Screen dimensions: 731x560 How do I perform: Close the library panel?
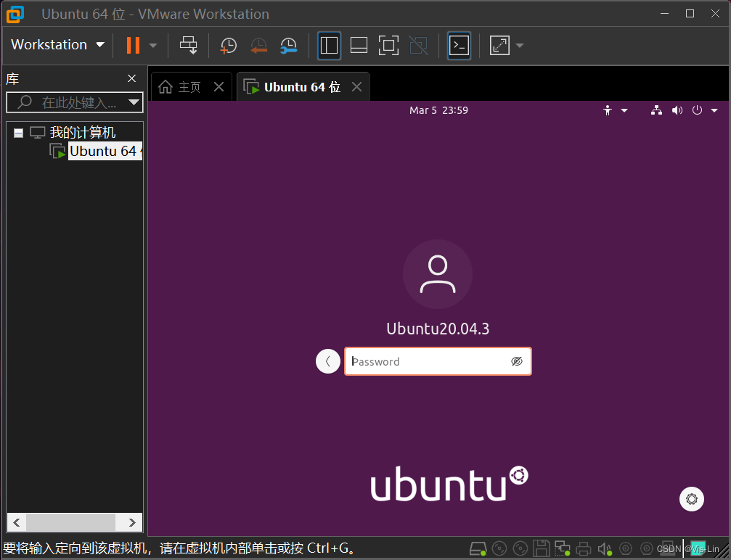(132, 78)
